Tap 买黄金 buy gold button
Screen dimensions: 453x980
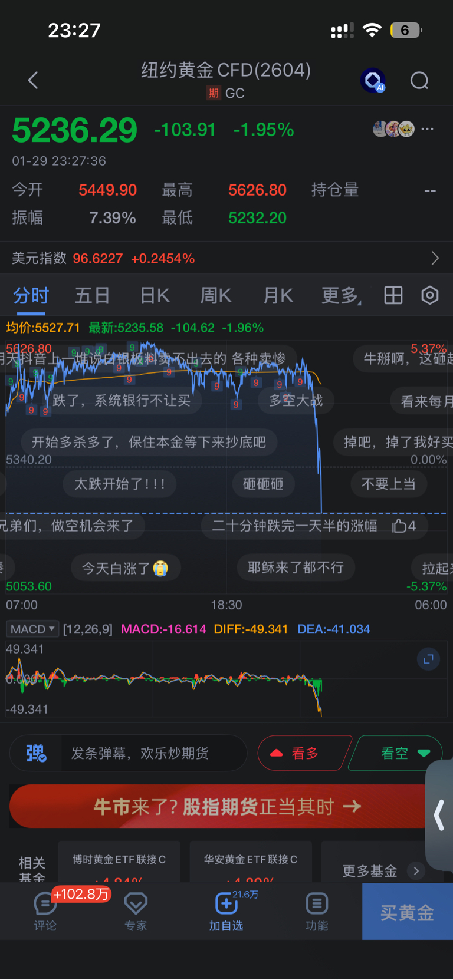[407, 912]
